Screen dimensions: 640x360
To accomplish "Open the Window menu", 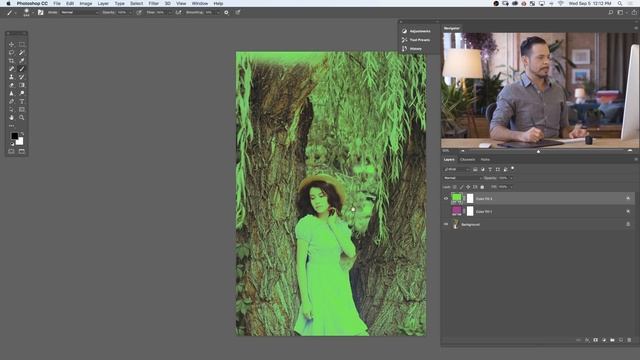I will pos(200,3).
